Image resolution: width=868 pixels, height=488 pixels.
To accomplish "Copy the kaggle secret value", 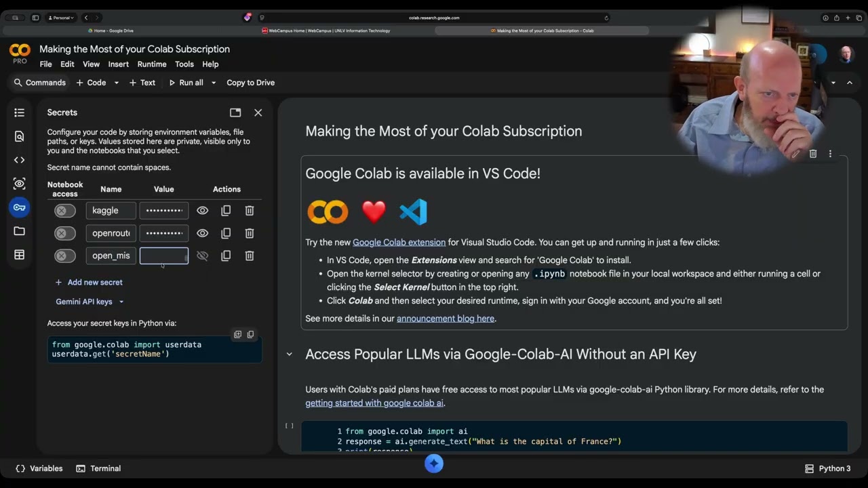I will (226, 211).
